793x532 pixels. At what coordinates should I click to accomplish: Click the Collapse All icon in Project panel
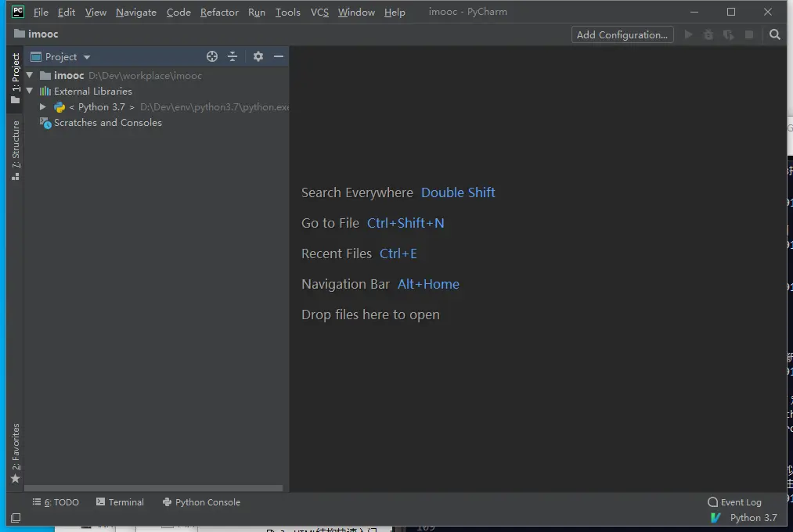pyautogui.click(x=232, y=56)
